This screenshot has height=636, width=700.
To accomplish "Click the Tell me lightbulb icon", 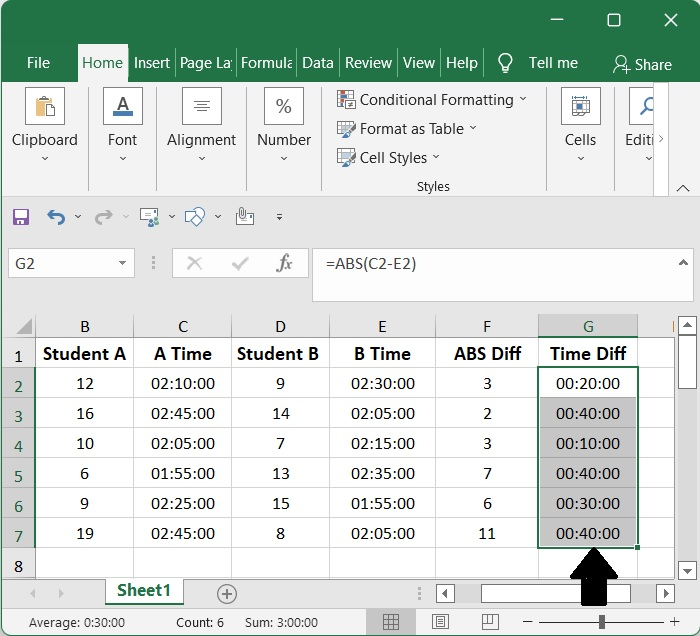I will tap(506, 63).
